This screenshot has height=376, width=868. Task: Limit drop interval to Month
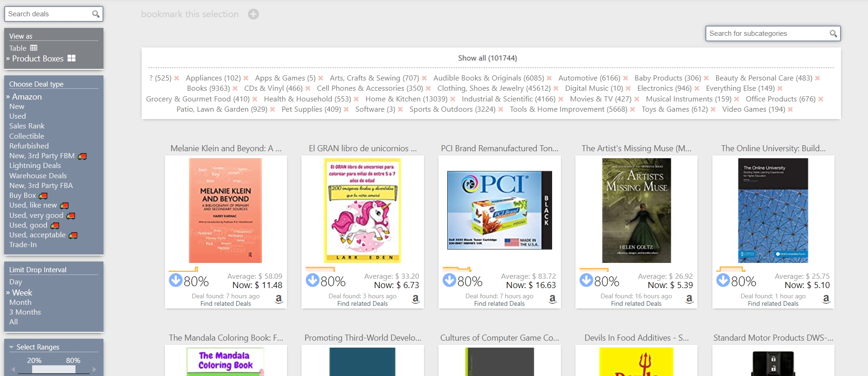coord(21,302)
